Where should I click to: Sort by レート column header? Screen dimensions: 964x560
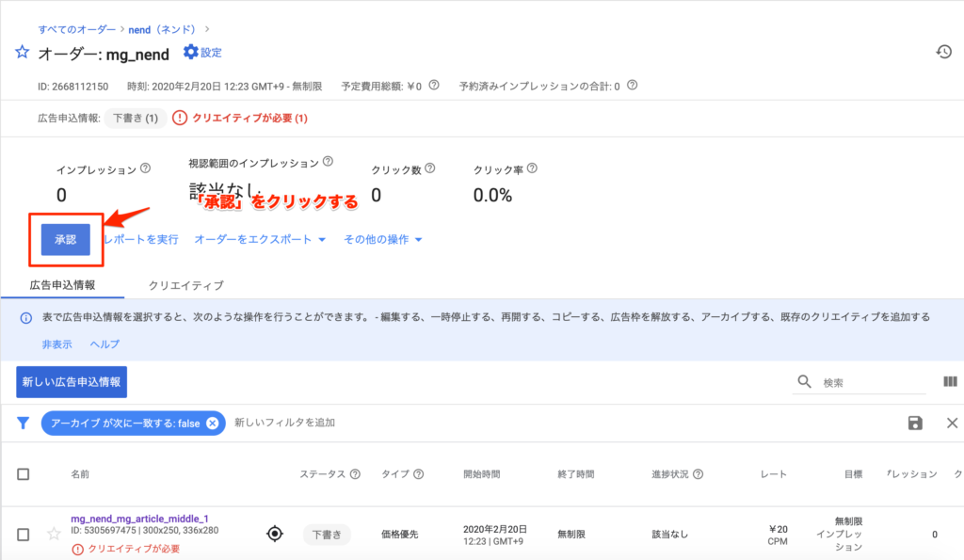(x=774, y=474)
